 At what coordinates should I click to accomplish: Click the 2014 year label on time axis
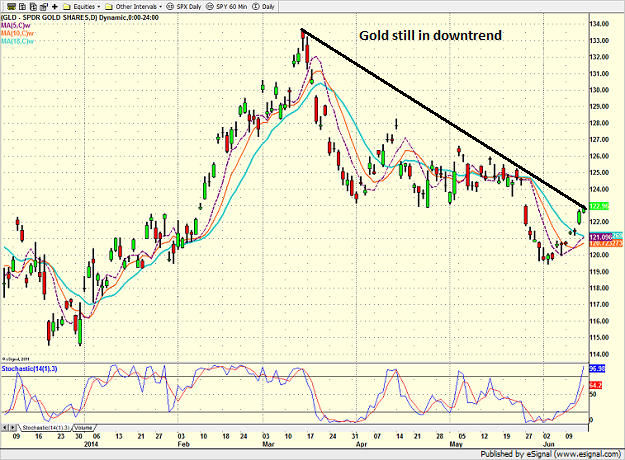[91, 444]
